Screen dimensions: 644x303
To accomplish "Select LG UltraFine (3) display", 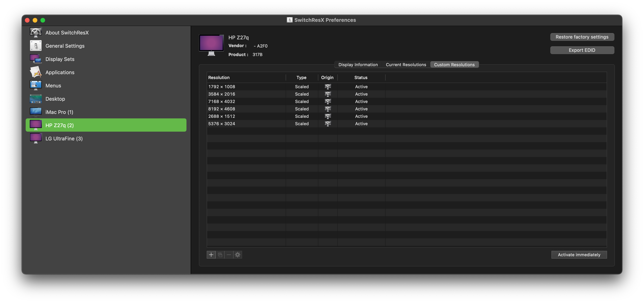I will coord(106,138).
